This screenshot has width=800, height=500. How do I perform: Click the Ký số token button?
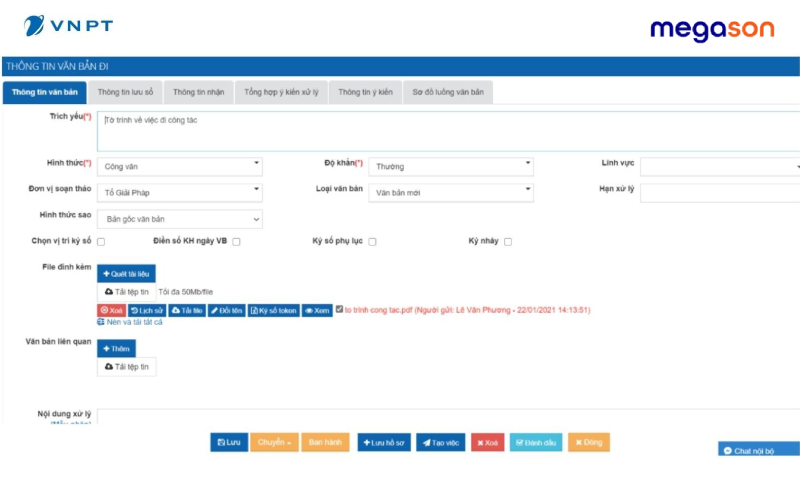[x=274, y=310]
